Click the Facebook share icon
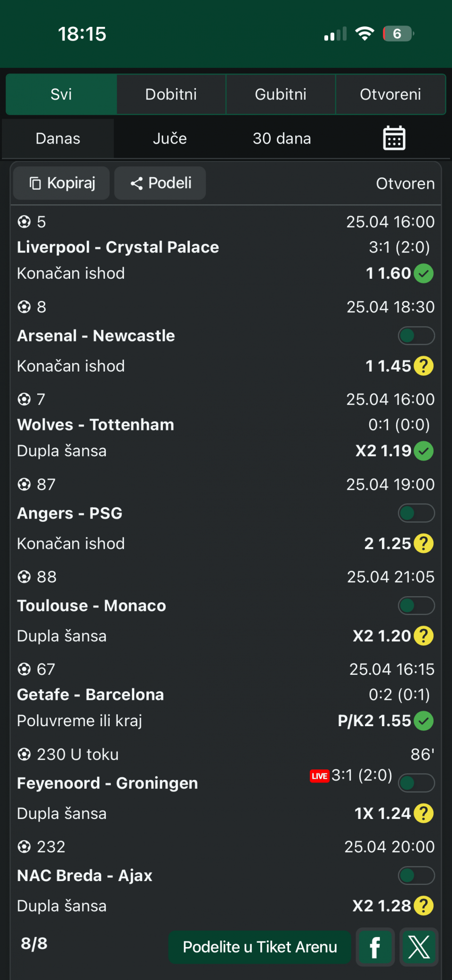This screenshot has height=980, width=452. (375, 947)
